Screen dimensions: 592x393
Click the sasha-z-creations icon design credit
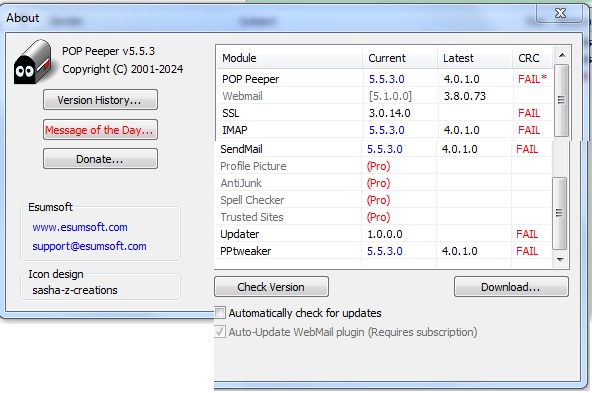tap(75, 290)
